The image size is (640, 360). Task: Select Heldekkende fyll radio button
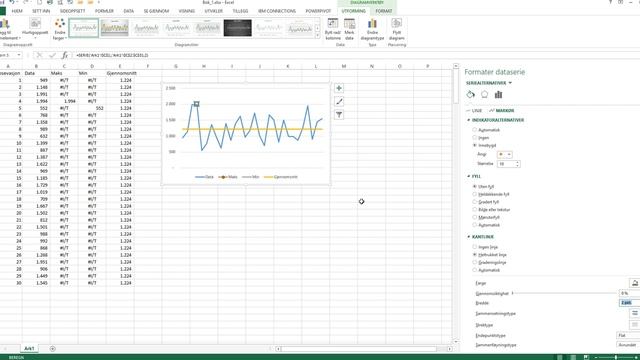click(474, 194)
